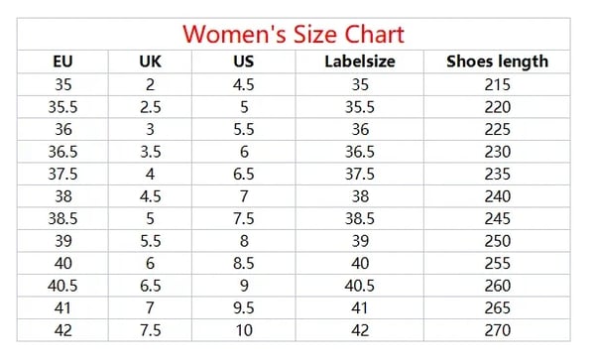Click the US size 8 cell

[x=244, y=241]
